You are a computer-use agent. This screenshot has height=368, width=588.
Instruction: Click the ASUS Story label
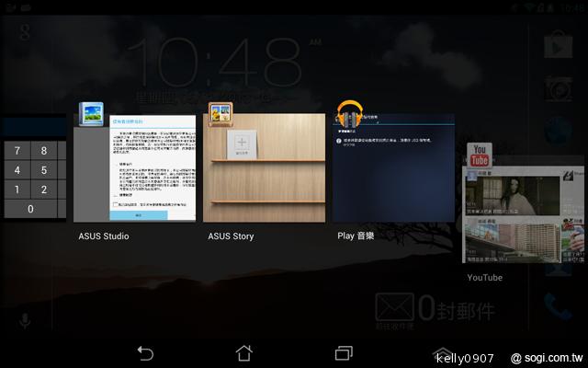click(231, 236)
